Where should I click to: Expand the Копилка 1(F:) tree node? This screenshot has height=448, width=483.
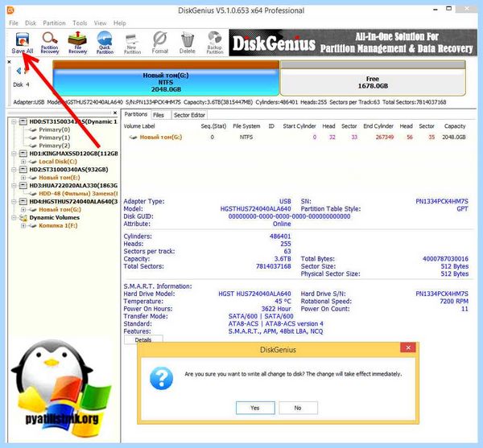click(x=23, y=225)
